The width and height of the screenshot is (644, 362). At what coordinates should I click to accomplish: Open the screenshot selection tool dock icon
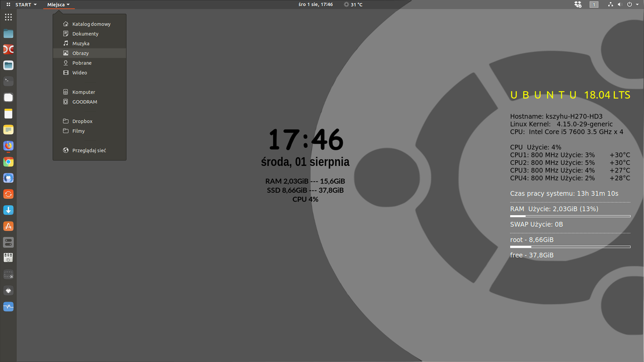8,275
